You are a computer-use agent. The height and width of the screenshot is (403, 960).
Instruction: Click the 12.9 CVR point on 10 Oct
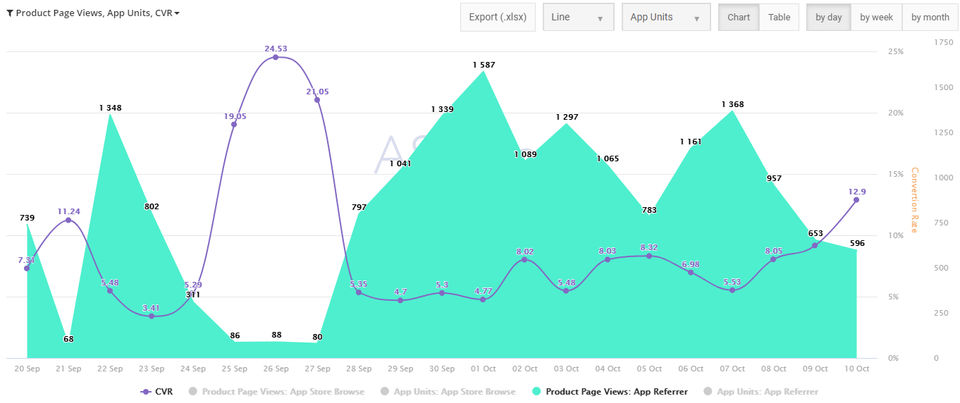(x=856, y=200)
